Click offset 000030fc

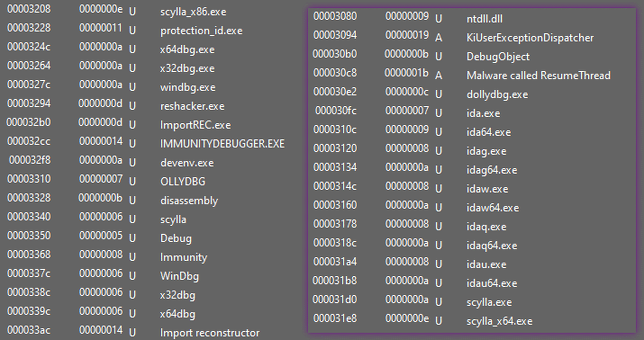click(x=335, y=110)
